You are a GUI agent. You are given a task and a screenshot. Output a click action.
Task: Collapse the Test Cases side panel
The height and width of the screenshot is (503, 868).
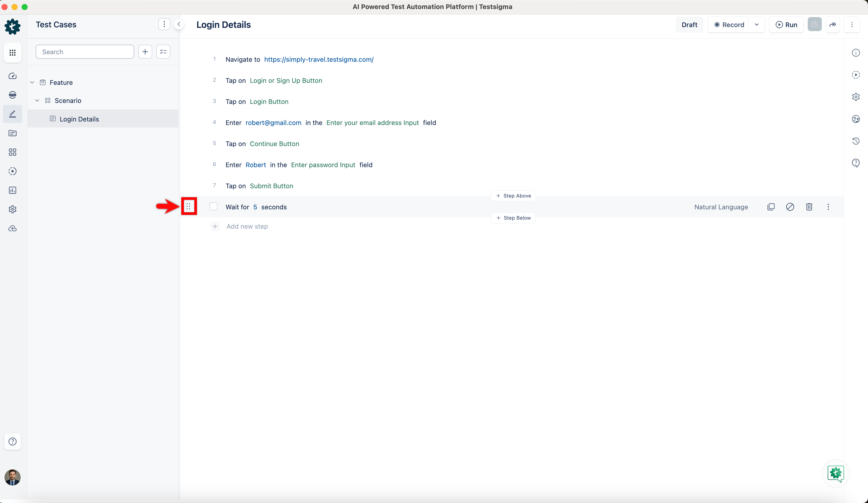[x=179, y=24]
